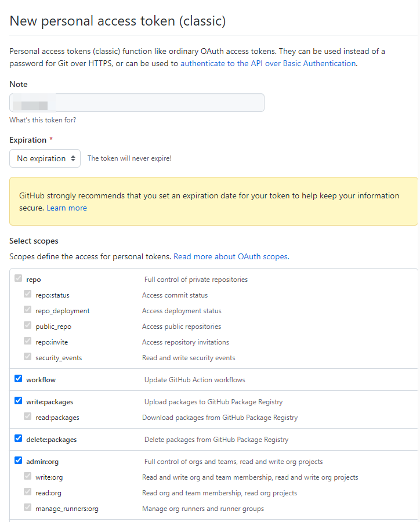The height and width of the screenshot is (522, 420).
Task: Toggle the public_repo checkbox
Action: (x=28, y=325)
